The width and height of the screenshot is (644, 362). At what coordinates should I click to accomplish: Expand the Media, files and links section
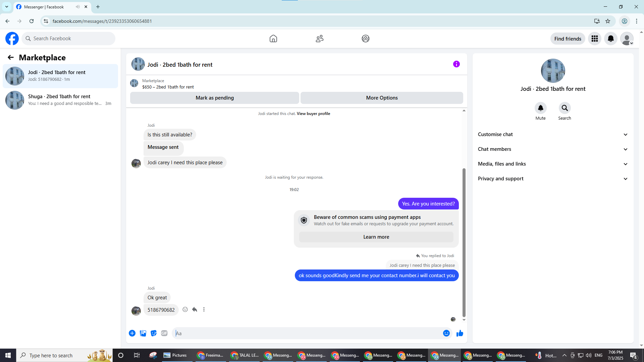click(x=553, y=164)
